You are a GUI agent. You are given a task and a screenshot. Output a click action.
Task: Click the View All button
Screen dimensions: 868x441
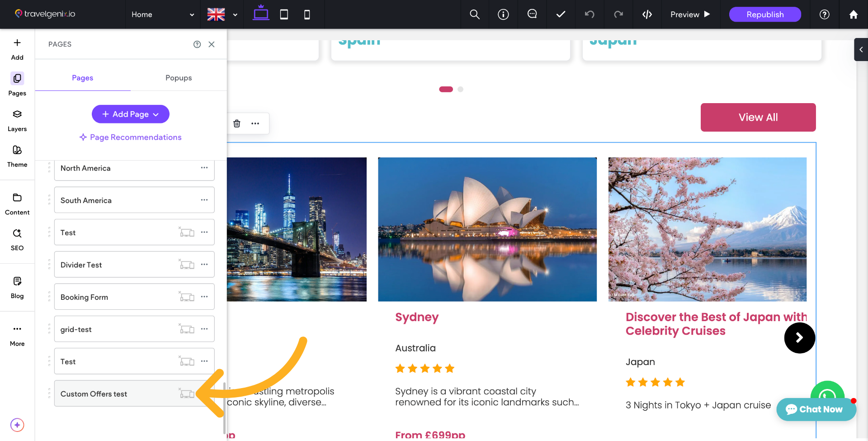pos(758,117)
